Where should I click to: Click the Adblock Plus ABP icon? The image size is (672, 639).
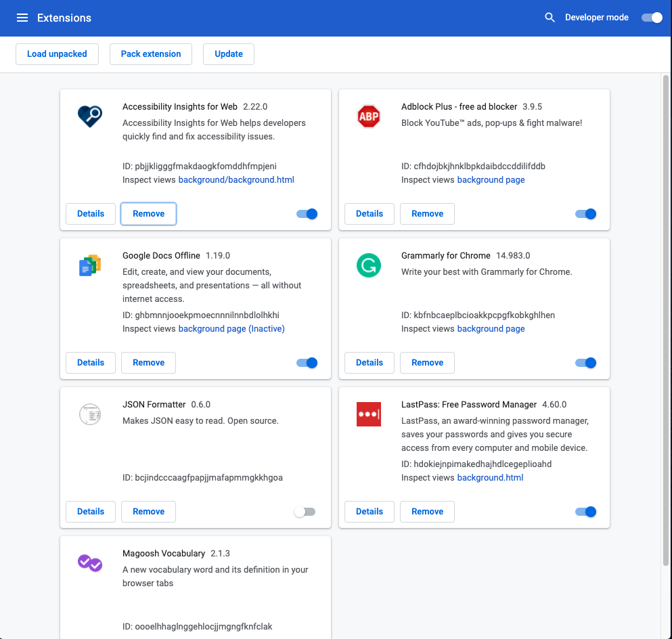[x=369, y=116]
